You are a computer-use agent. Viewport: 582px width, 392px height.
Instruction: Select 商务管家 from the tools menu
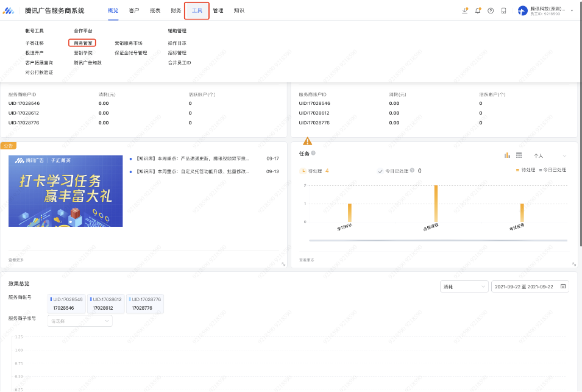pyautogui.click(x=82, y=43)
